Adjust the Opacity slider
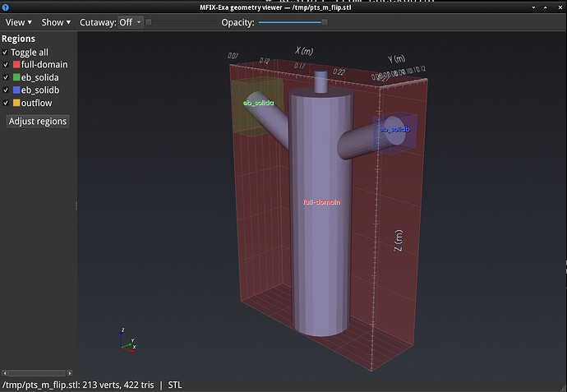 coord(293,22)
